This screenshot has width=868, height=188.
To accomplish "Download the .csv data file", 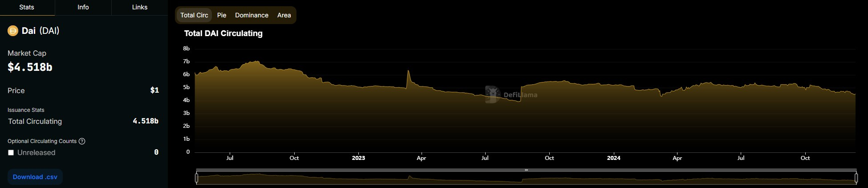I will click(35, 177).
